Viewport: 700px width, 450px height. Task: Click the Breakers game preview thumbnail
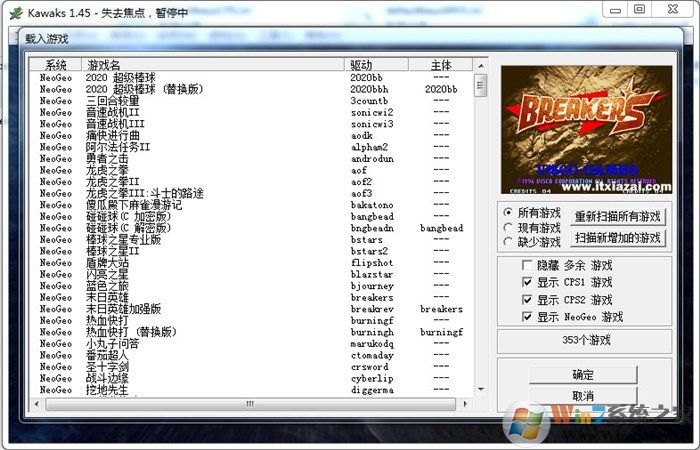click(x=586, y=129)
